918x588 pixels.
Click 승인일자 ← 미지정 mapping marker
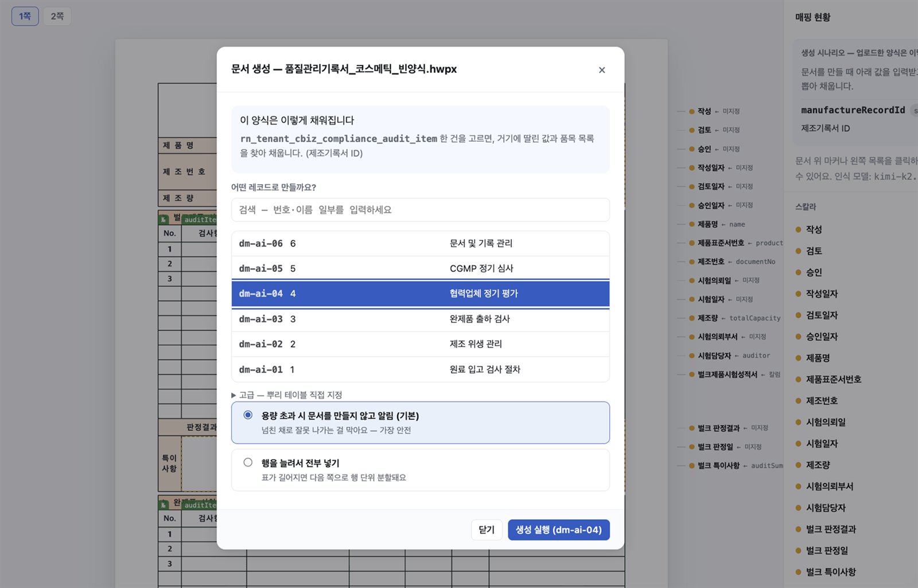[721, 205]
